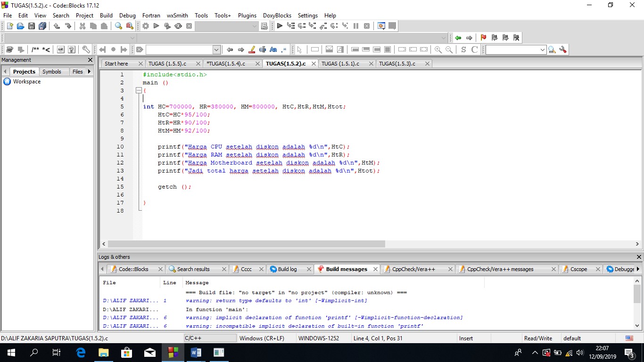Click the Save all files icon
Image resolution: width=644 pixels, height=362 pixels.
42,26
